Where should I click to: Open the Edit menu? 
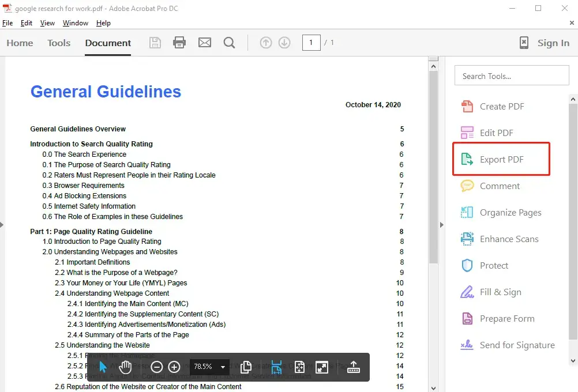point(27,23)
